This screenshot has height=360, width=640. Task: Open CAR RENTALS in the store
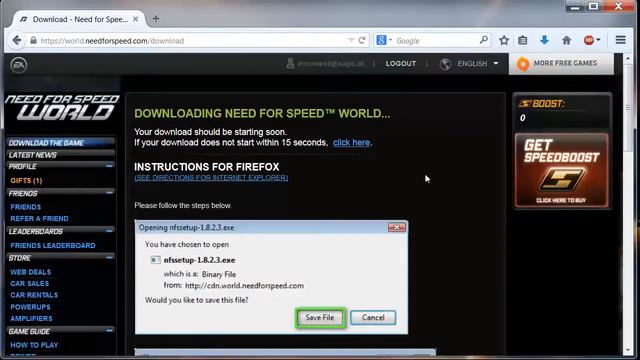click(x=34, y=295)
